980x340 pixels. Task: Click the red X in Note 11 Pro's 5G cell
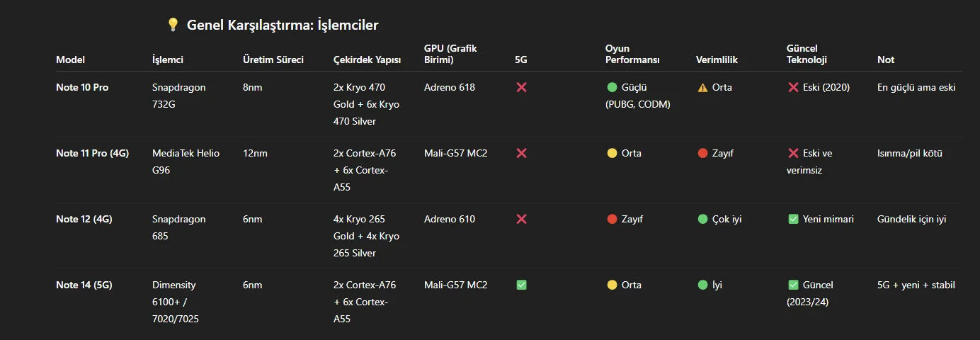click(522, 153)
